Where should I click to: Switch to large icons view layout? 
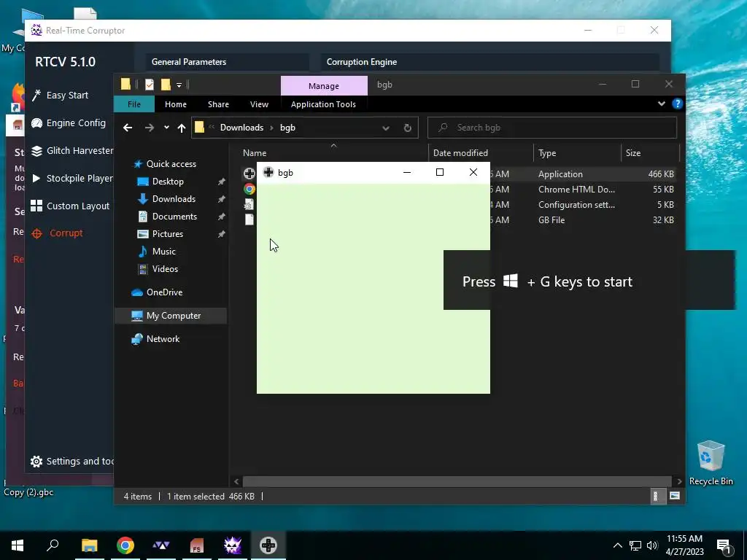coord(675,496)
